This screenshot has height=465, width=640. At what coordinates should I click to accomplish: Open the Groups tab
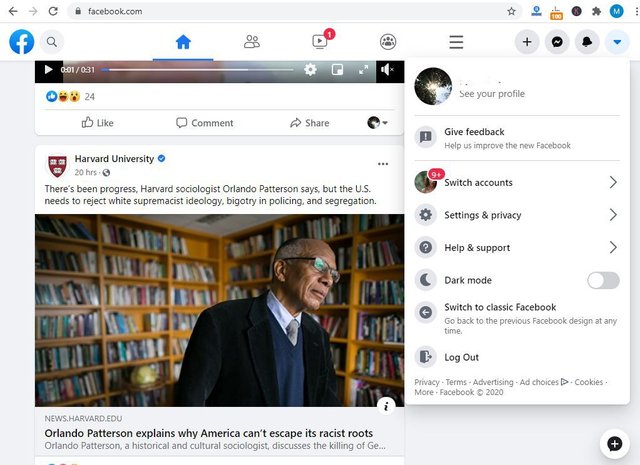(388, 42)
